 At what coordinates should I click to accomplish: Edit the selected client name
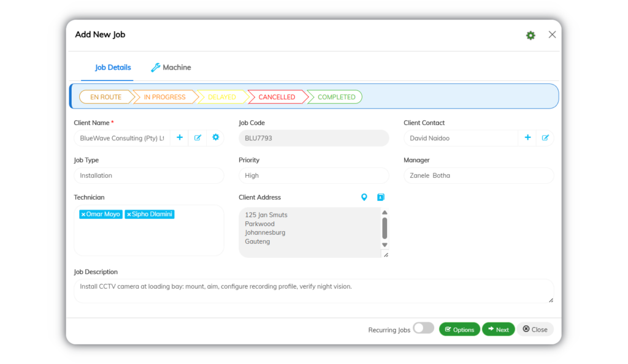[x=197, y=138]
